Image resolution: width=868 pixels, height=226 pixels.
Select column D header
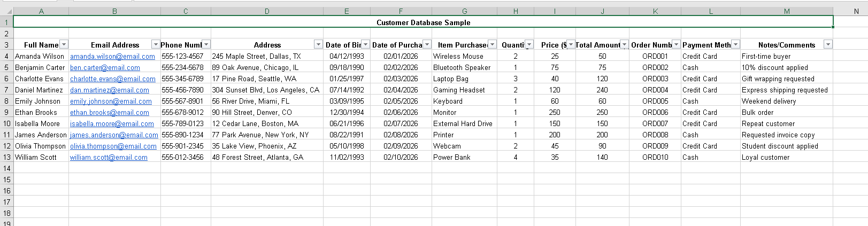267,11
